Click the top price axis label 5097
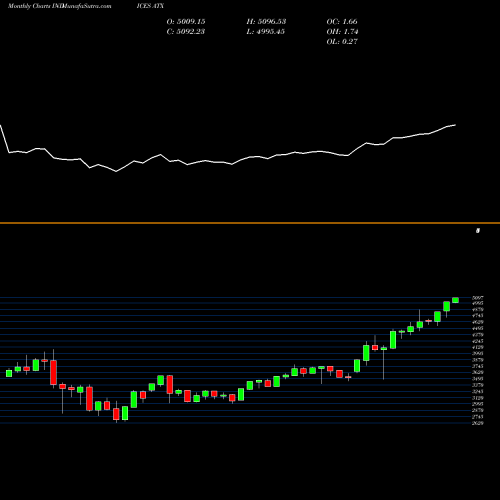 pos(478,297)
